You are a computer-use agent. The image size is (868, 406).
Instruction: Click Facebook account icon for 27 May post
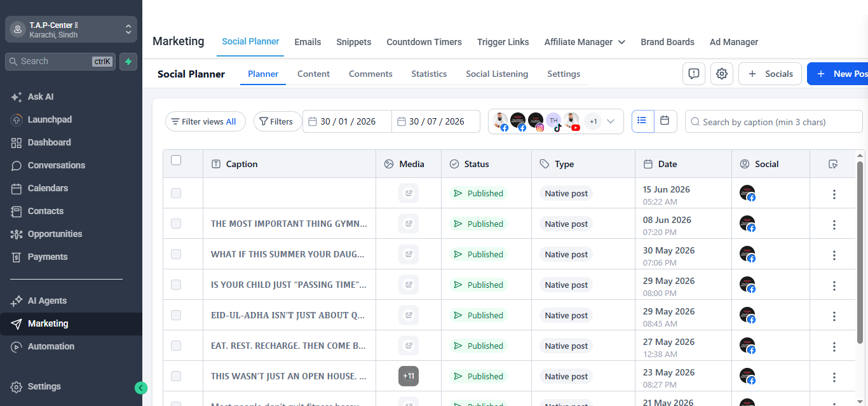point(748,346)
